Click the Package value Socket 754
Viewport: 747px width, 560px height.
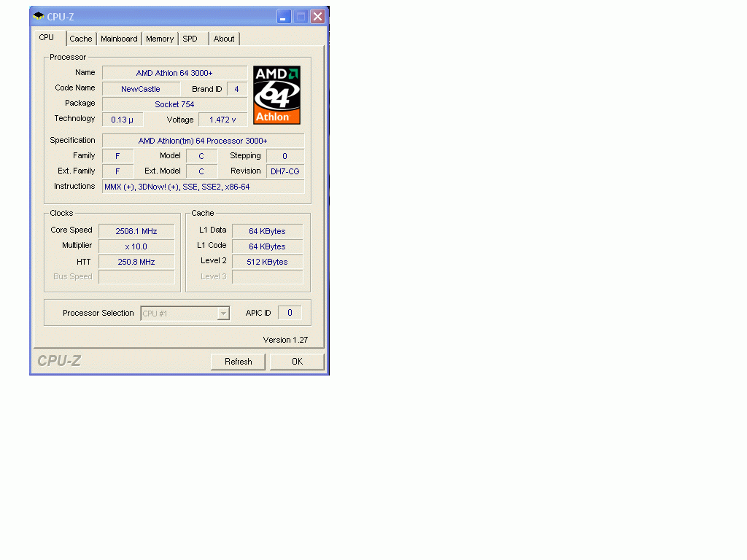(174, 104)
